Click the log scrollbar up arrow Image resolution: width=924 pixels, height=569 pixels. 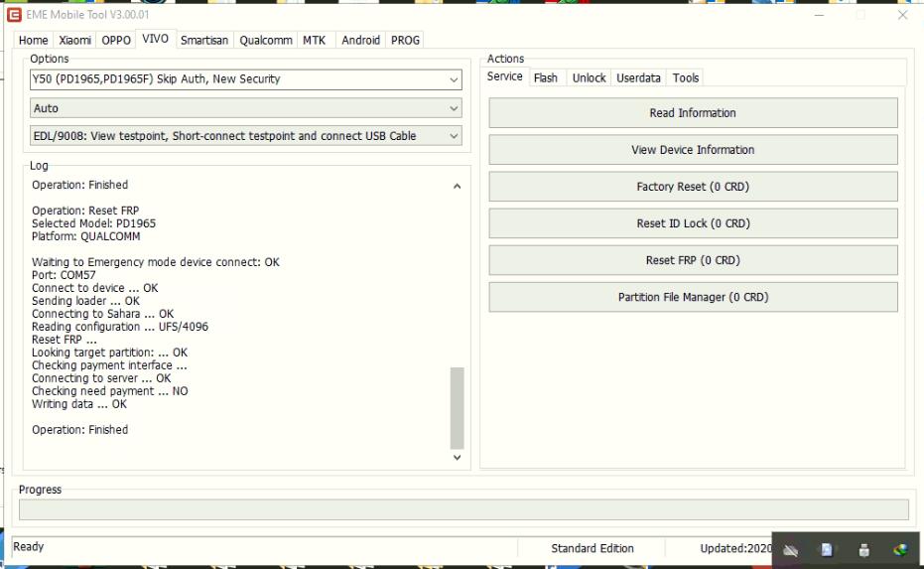pyautogui.click(x=457, y=187)
